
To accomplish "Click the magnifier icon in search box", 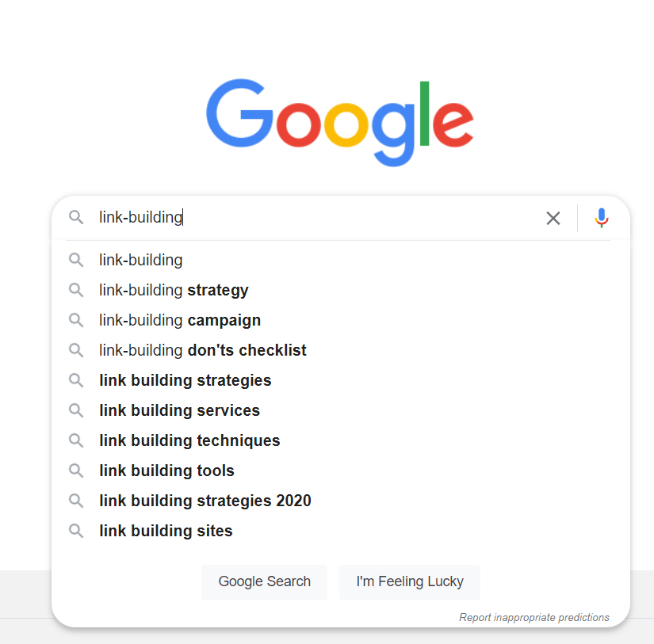I will [76, 217].
